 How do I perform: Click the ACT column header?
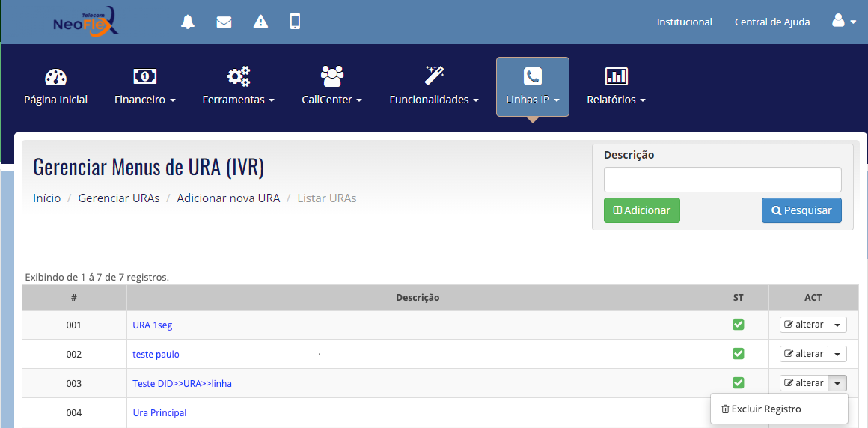click(813, 297)
